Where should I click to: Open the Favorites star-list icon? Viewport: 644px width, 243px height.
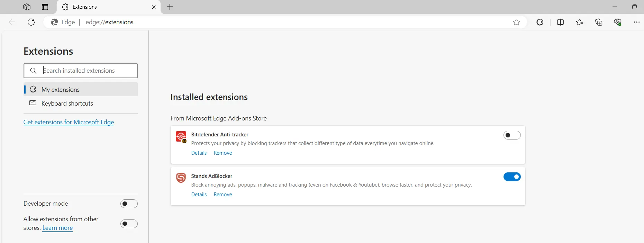(x=580, y=22)
